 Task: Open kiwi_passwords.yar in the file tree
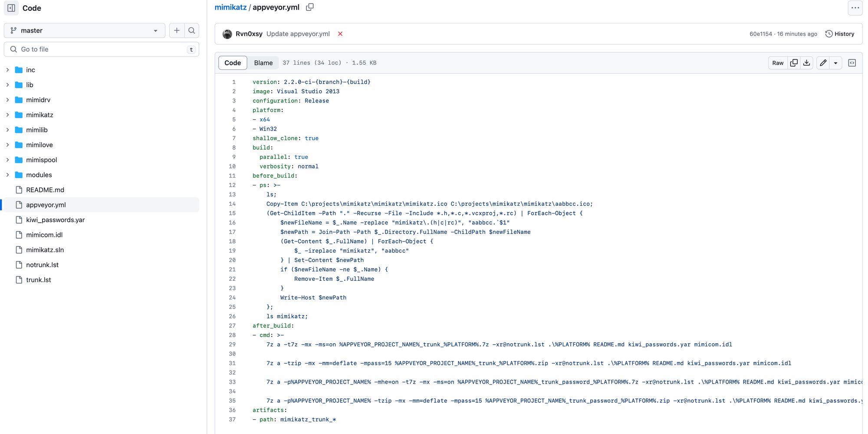point(55,220)
